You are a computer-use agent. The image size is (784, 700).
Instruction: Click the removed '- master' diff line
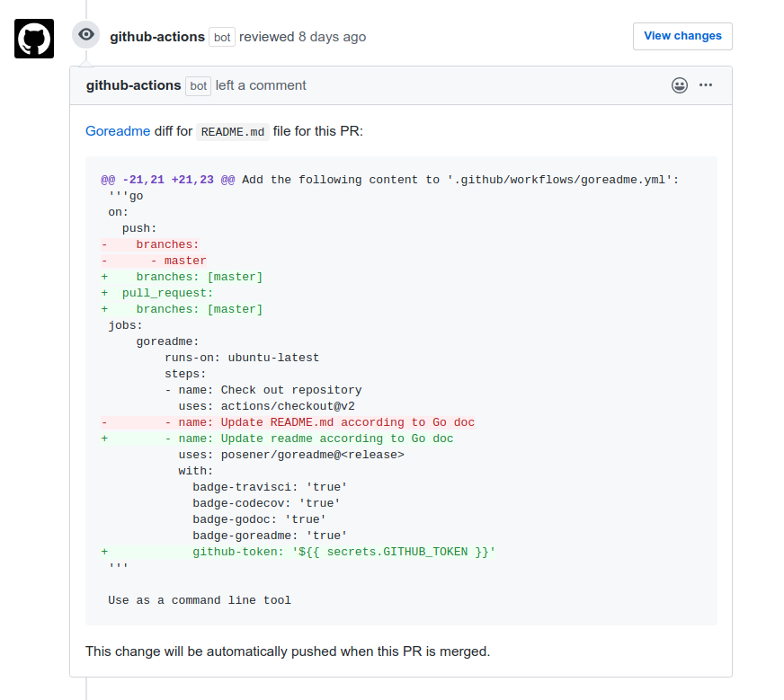click(x=178, y=261)
